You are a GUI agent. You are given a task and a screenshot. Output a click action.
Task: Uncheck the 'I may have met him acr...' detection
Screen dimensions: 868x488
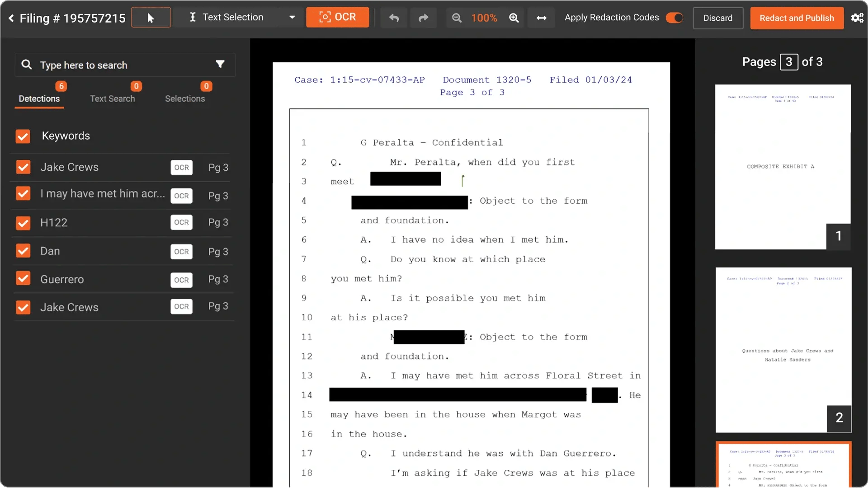[23, 194]
